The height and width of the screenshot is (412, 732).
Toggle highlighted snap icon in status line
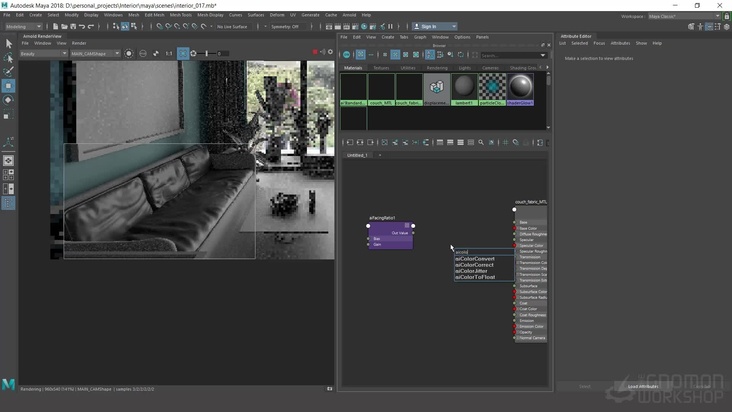pyautogui.click(x=125, y=27)
